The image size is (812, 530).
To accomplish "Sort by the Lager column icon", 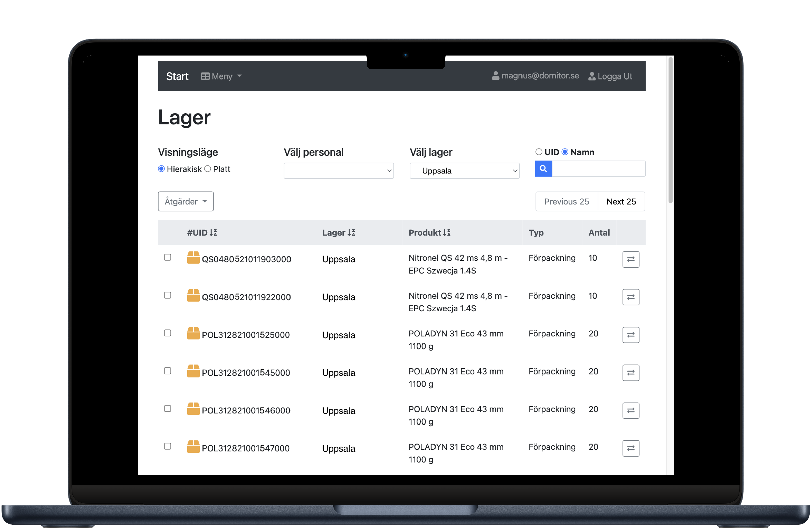I will pyautogui.click(x=352, y=233).
